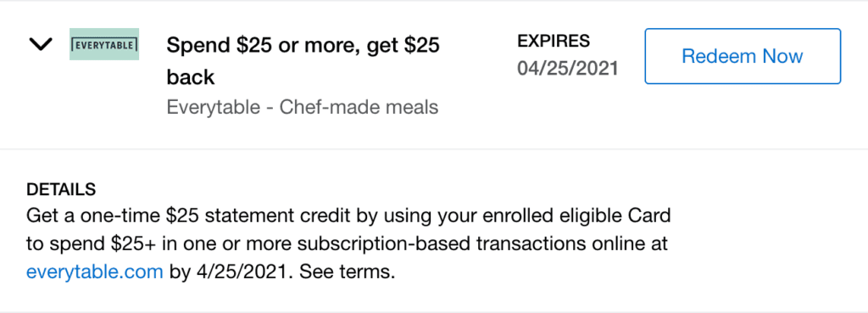Open the everytable.com link
Screen dimensions: 868x313
pos(95,272)
